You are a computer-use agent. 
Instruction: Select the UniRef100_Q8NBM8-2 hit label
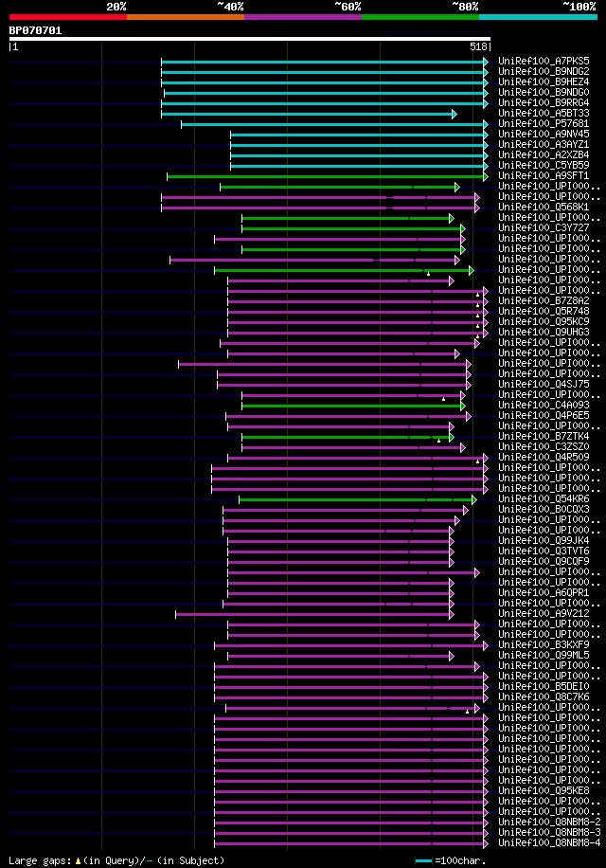click(x=549, y=823)
